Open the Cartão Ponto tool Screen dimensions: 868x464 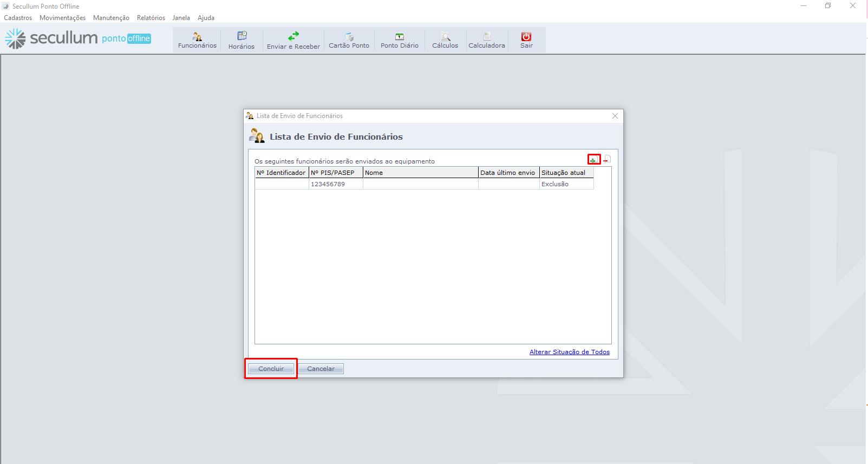[x=349, y=40]
